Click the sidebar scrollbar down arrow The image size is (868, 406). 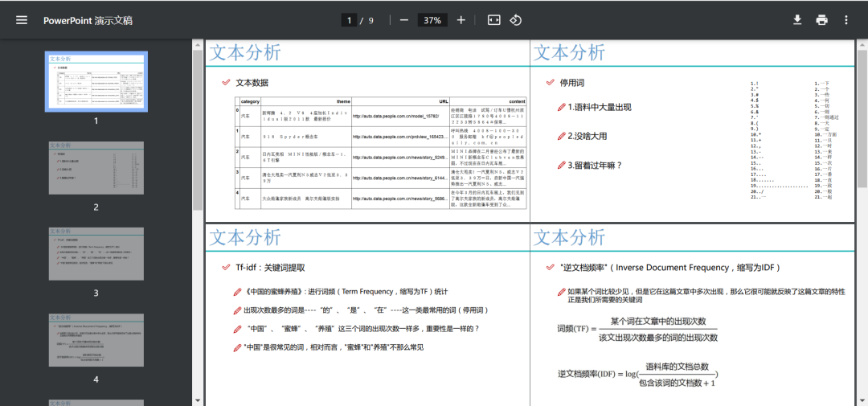click(x=198, y=400)
